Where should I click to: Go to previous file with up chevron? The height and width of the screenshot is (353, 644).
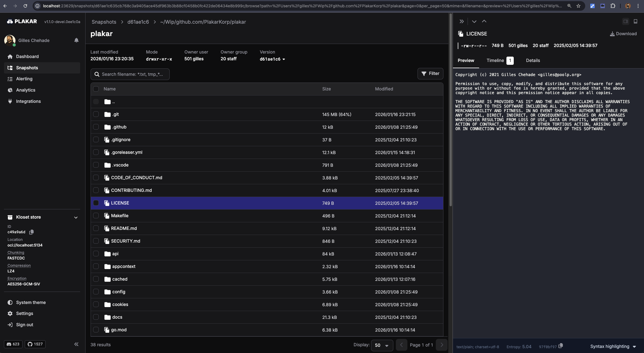(x=484, y=21)
